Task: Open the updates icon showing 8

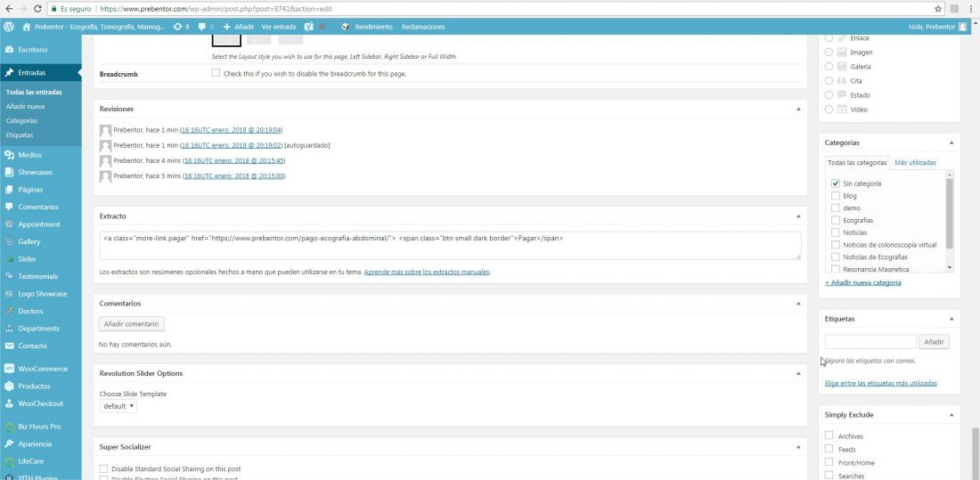Action: click(181, 27)
